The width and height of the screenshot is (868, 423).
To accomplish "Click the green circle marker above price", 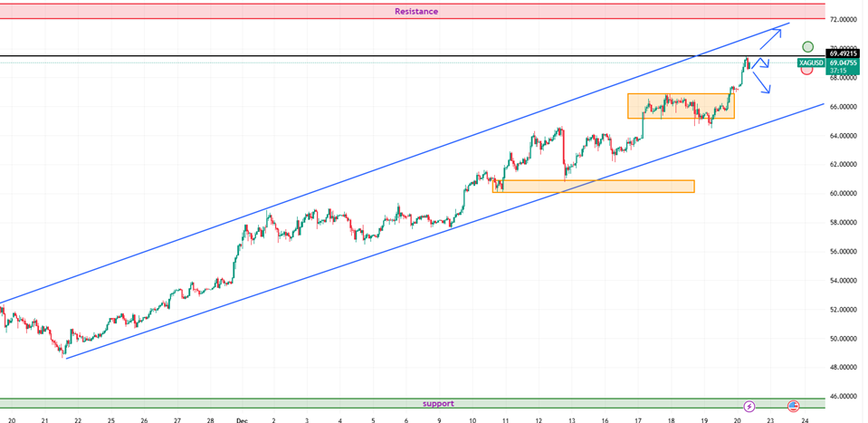I will [x=807, y=47].
